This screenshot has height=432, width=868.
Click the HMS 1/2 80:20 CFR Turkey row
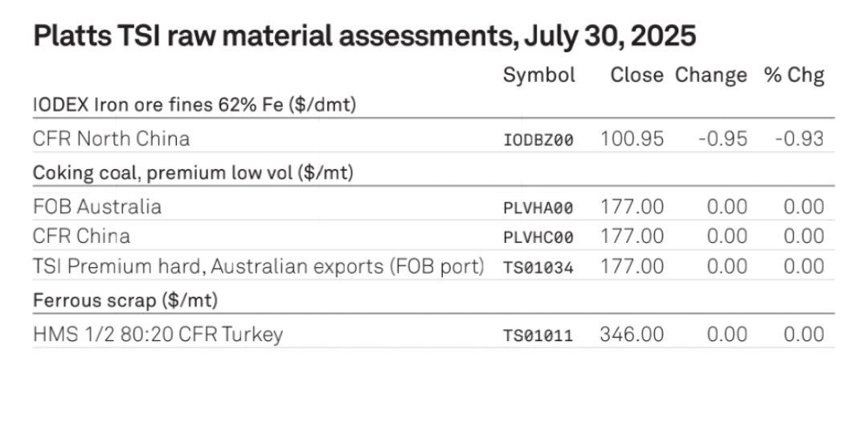433,335
